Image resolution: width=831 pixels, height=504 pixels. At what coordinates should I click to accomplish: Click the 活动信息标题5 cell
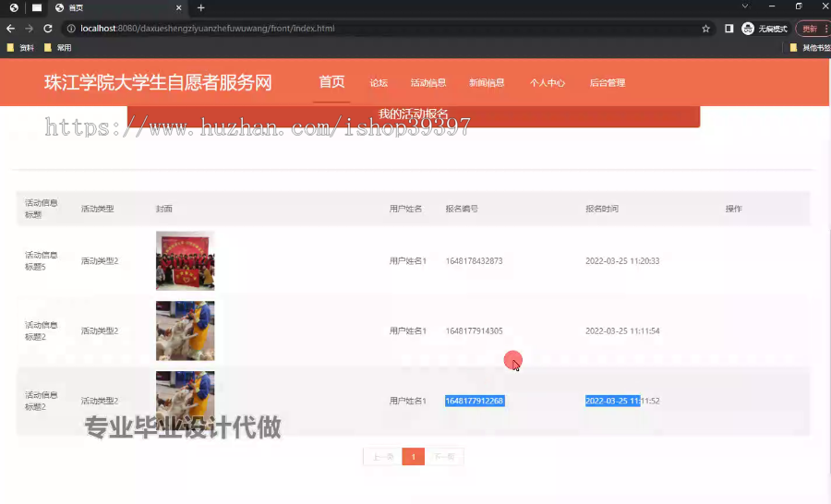41,260
